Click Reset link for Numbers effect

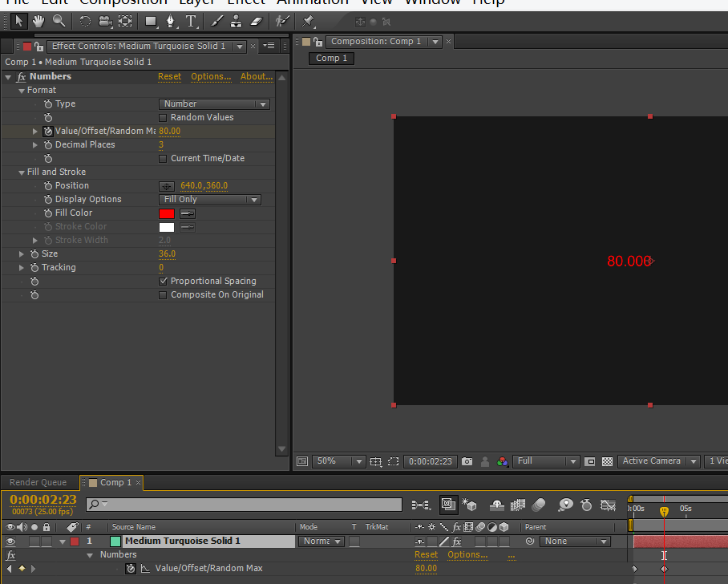point(169,77)
